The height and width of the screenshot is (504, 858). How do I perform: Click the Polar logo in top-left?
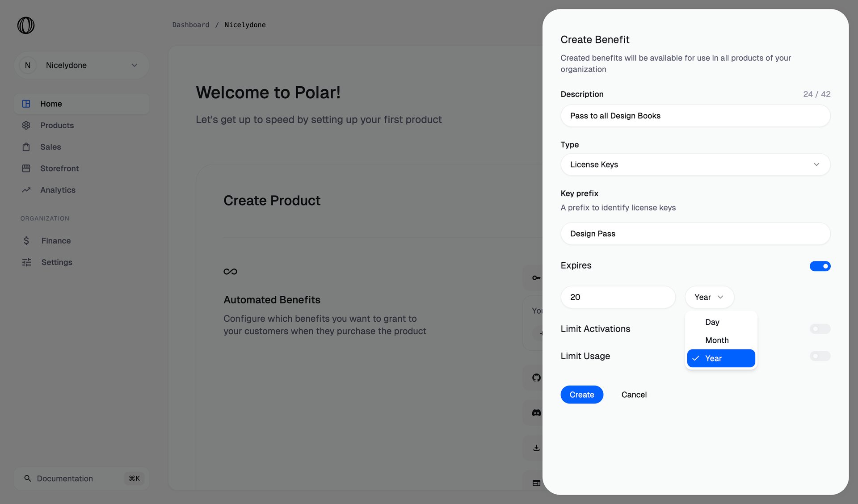(x=25, y=25)
